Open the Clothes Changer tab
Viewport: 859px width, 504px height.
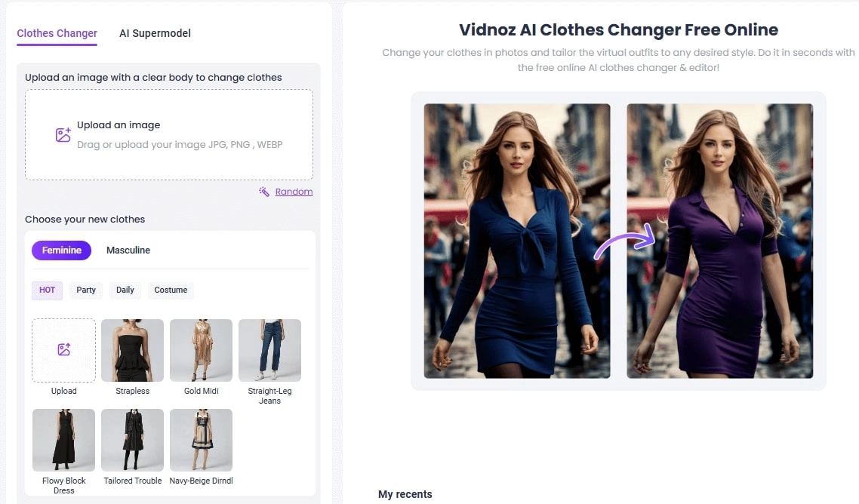[x=57, y=33]
